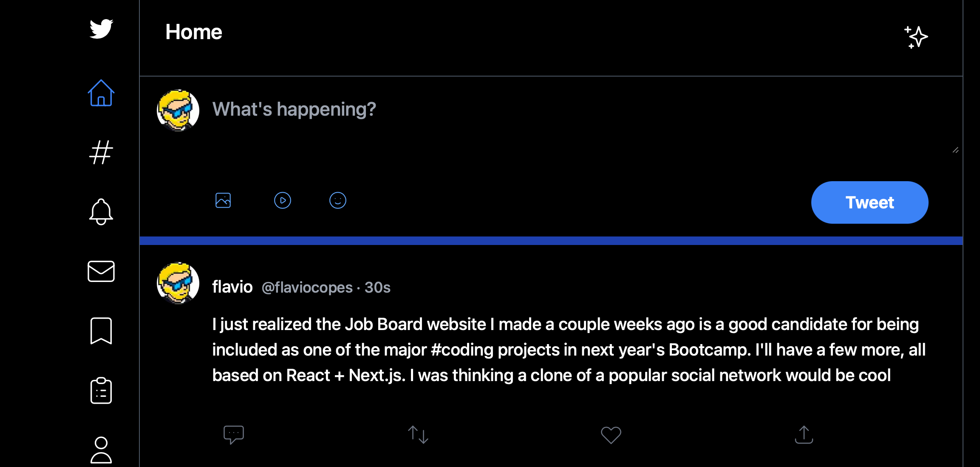Attach a video using play icon
The image size is (980, 467).
[283, 200]
